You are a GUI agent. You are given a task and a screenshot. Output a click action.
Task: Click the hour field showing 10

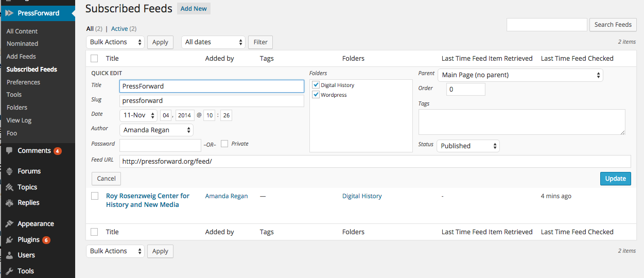(x=210, y=115)
